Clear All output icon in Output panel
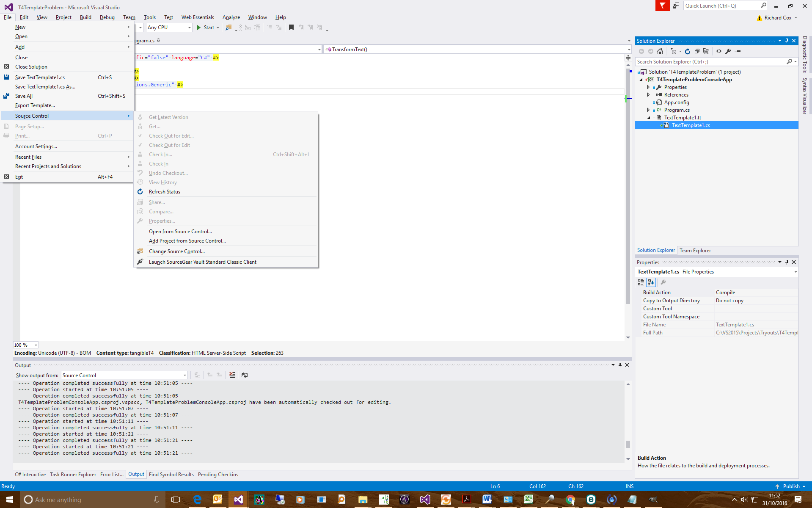 tap(232, 375)
